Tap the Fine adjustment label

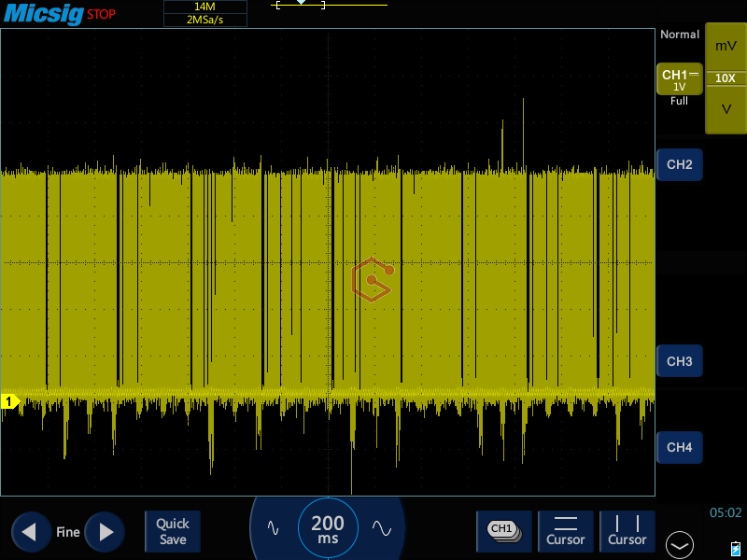click(x=67, y=532)
